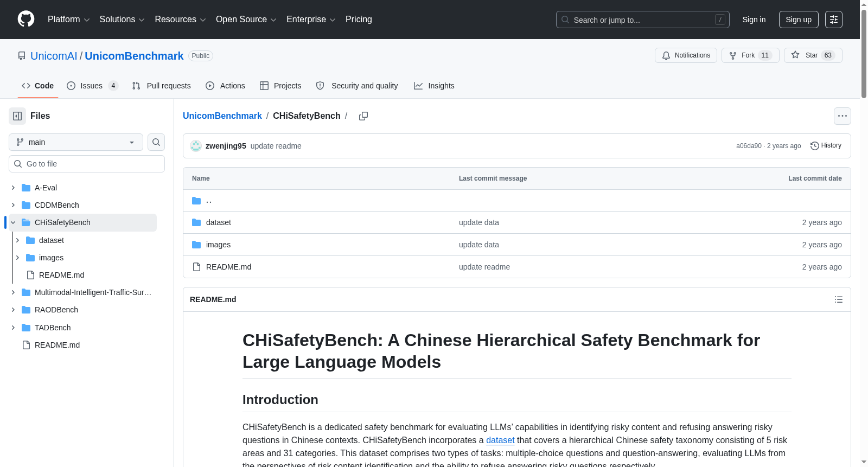
Task: Click the UnicomBenchmark breadcrumb link
Action: point(222,116)
